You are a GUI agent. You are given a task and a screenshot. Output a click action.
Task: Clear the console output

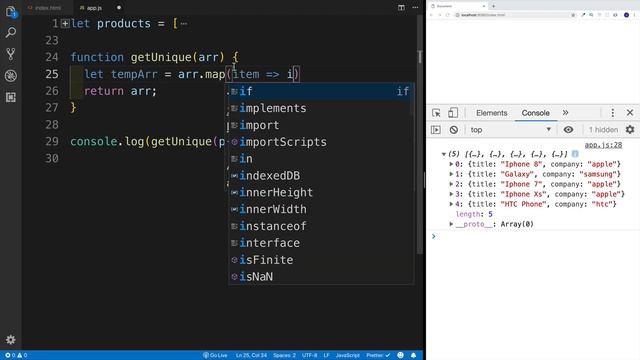[453, 130]
